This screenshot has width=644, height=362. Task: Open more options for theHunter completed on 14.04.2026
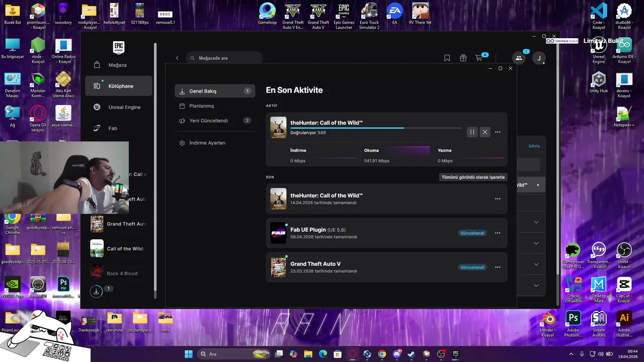tap(498, 199)
